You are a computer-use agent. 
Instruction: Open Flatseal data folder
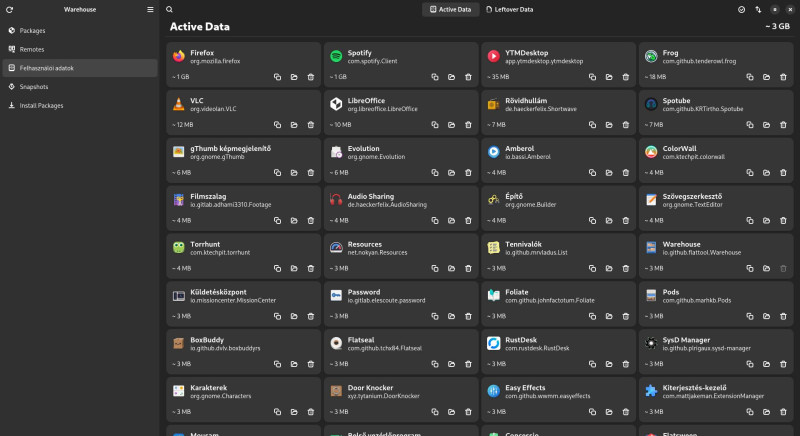point(452,364)
